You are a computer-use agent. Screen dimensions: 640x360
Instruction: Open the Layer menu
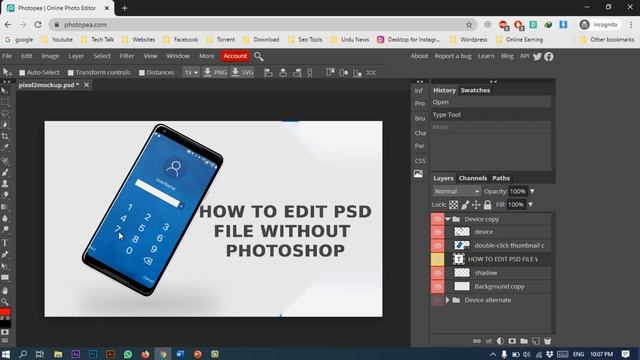tap(76, 56)
